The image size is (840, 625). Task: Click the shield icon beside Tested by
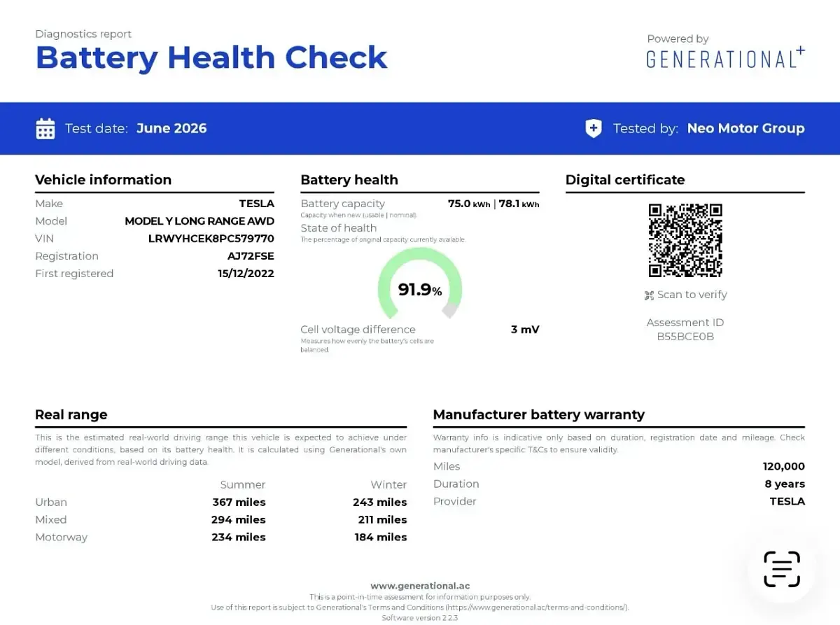coord(594,128)
